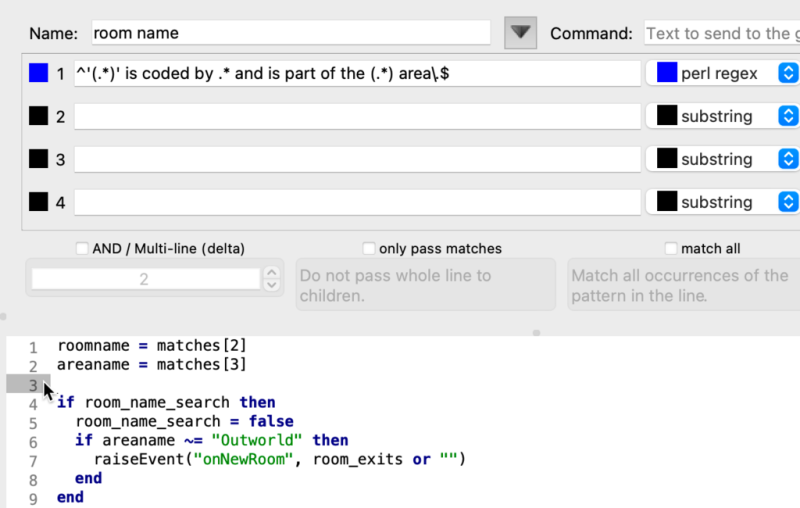Viewport: 800px width, 508px height.
Task: Enable the match all checkbox
Action: coord(671,248)
